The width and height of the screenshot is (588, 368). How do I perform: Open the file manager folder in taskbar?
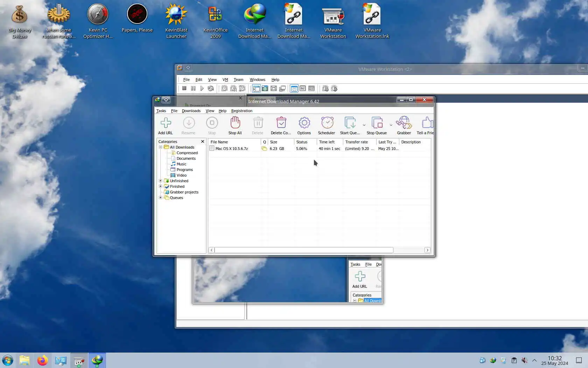point(24,360)
